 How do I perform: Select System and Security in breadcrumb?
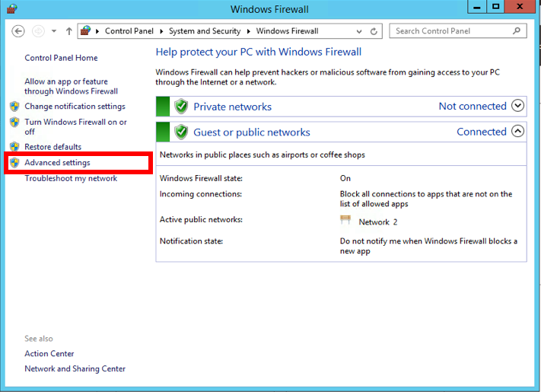204,31
